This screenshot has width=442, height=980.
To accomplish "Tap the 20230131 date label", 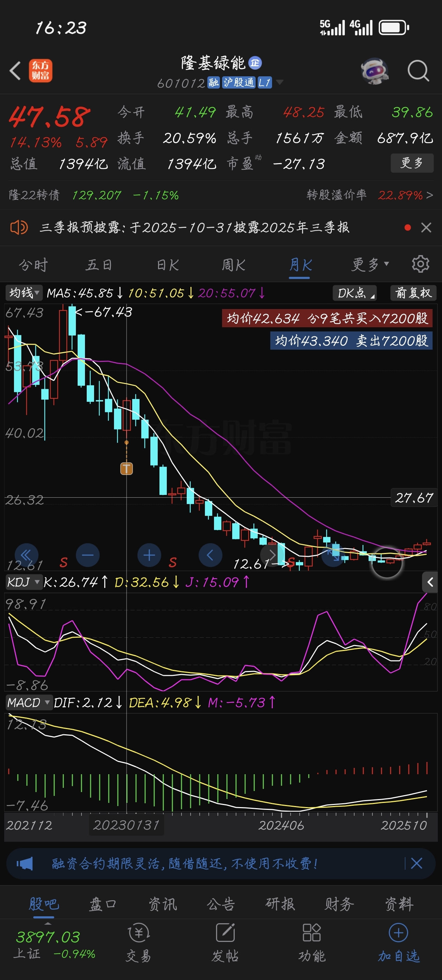I will pos(127,825).
